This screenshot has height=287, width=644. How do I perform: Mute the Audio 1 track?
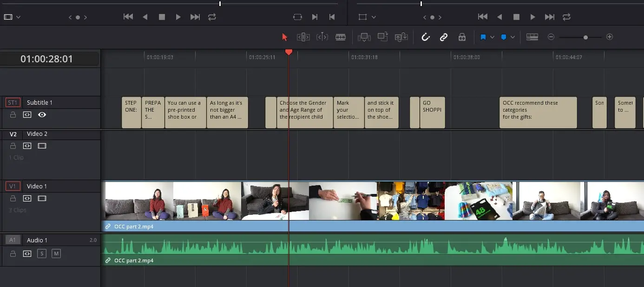(56, 254)
